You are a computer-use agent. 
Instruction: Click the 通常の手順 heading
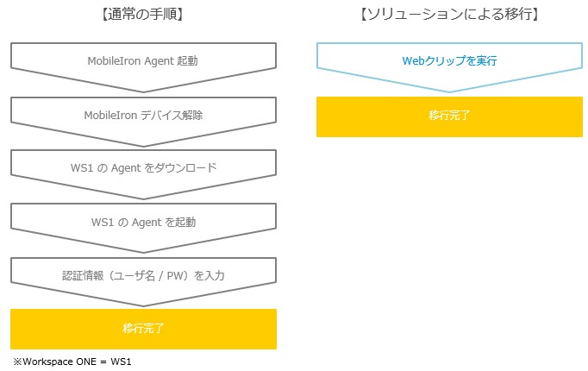coord(143,15)
